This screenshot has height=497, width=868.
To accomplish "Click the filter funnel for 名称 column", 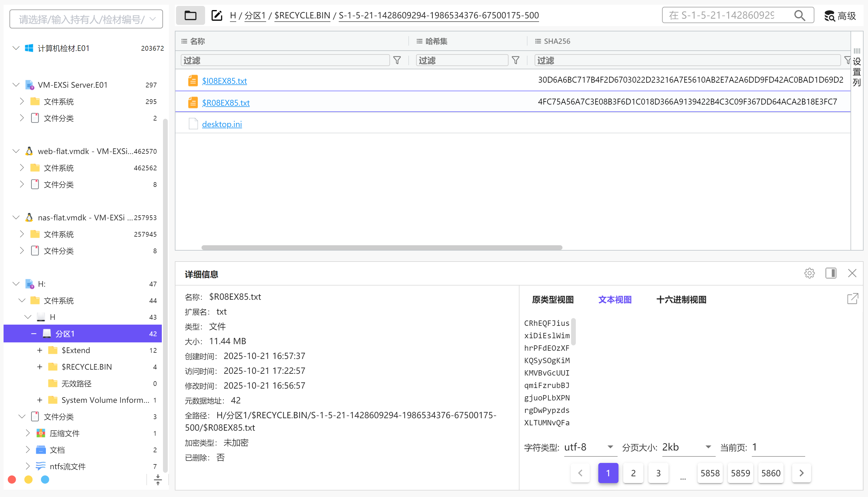I will click(x=397, y=60).
